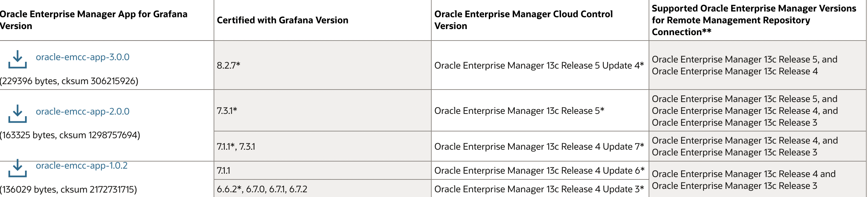
Task: Open the oracle-emcc-app-3.0.0 link
Action: click(82, 57)
